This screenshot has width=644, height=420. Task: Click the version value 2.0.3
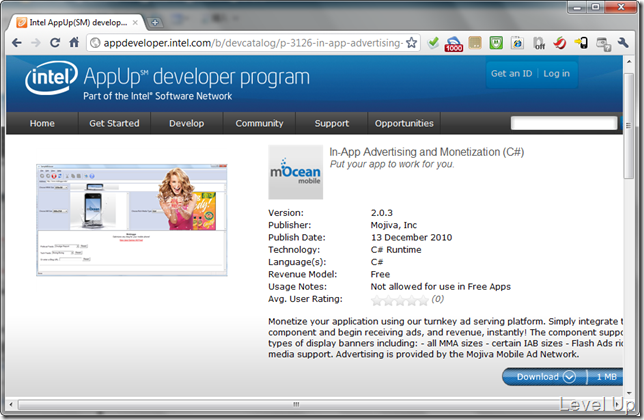(x=382, y=213)
